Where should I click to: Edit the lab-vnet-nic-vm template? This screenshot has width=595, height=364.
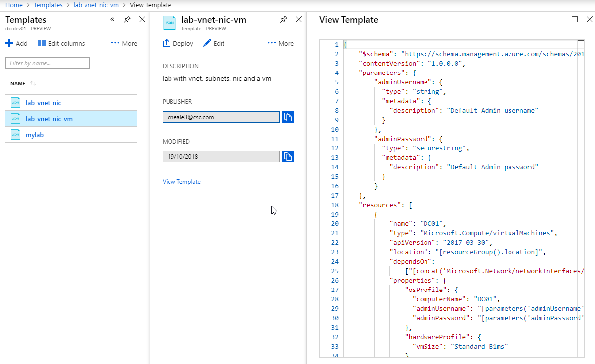[214, 43]
